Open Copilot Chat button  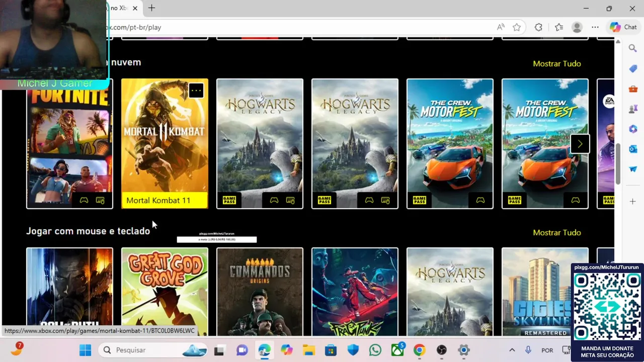click(x=623, y=27)
